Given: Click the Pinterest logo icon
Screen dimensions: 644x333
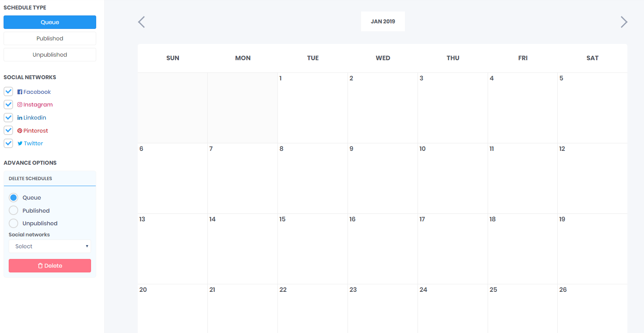Looking at the screenshot, I should pos(20,131).
